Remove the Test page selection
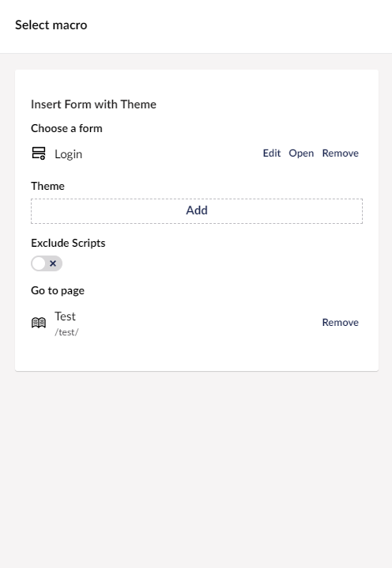 click(341, 323)
